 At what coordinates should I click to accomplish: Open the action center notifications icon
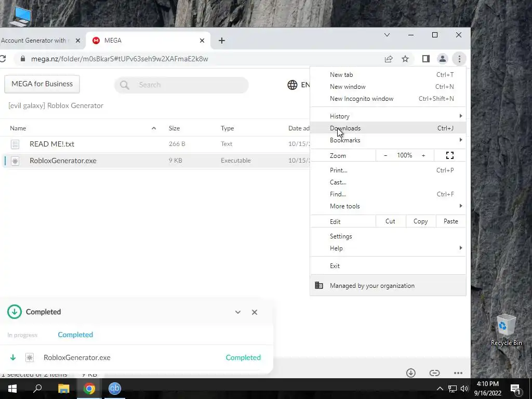[x=515, y=389]
